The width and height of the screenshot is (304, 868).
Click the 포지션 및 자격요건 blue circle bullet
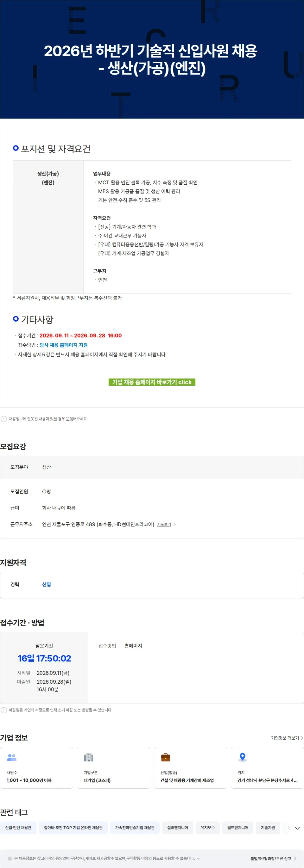pos(16,148)
